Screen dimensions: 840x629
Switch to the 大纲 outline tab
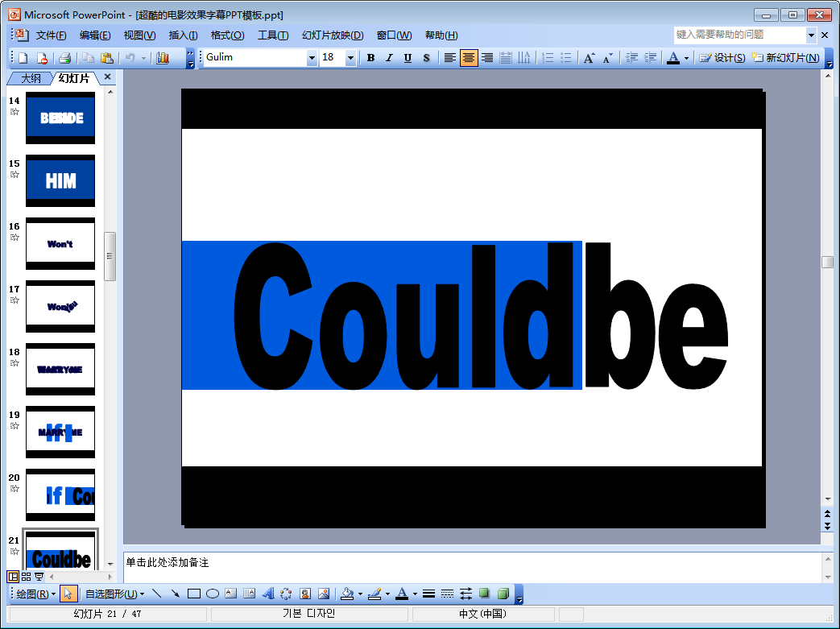[31, 78]
